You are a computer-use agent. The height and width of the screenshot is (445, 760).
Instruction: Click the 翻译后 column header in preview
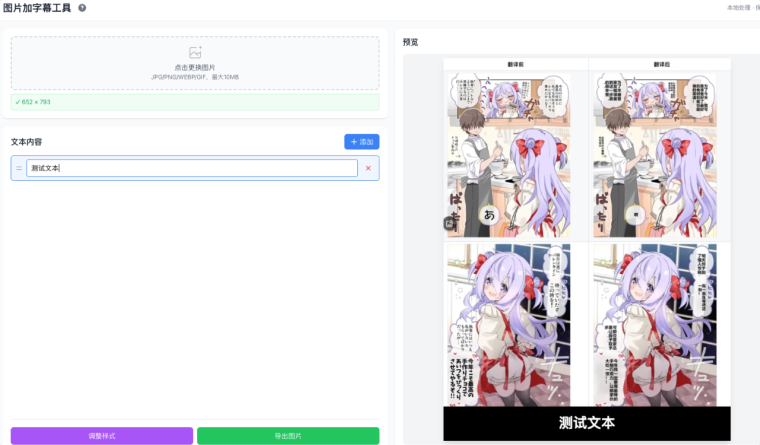click(662, 64)
